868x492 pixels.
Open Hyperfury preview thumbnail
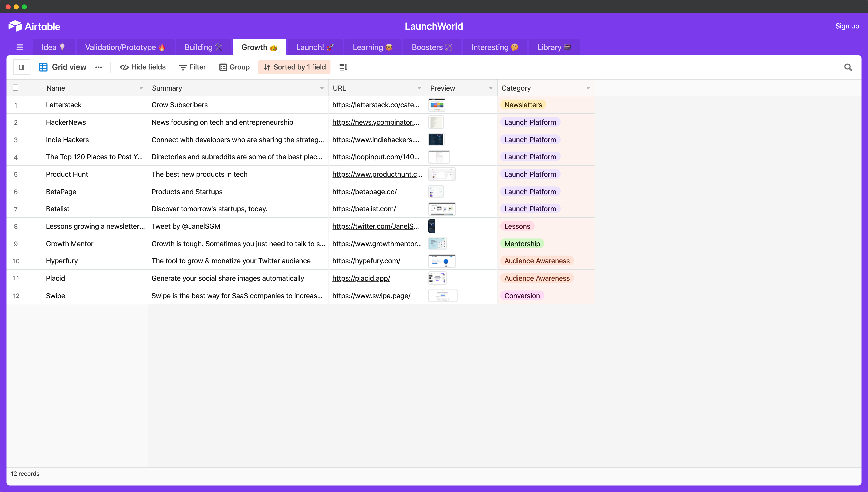tap(442, 261)
